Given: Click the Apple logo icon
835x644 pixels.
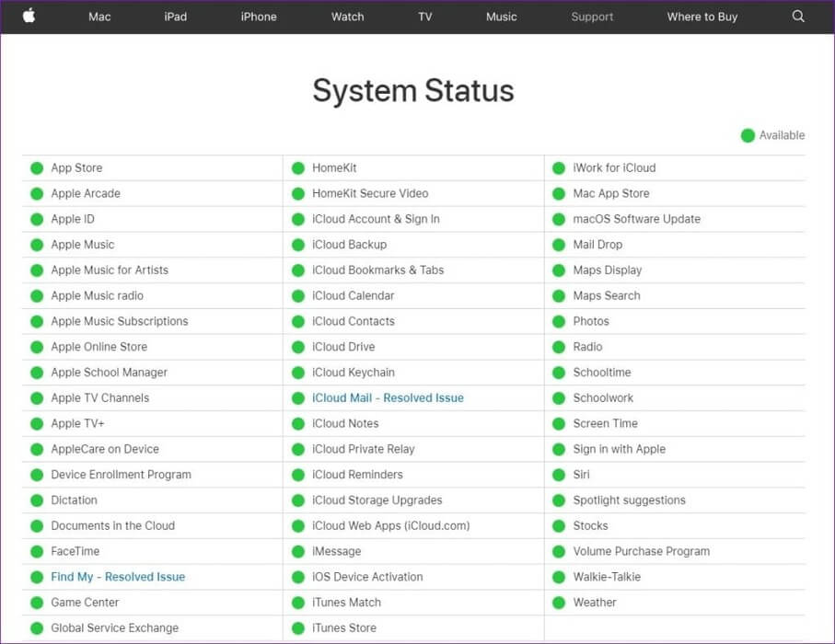Looking at the screenshot, I should [29, 16].
